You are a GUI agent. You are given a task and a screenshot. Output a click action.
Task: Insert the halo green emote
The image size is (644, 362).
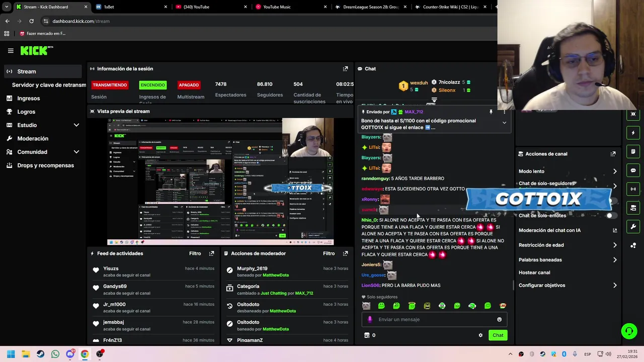pos(412,306)
